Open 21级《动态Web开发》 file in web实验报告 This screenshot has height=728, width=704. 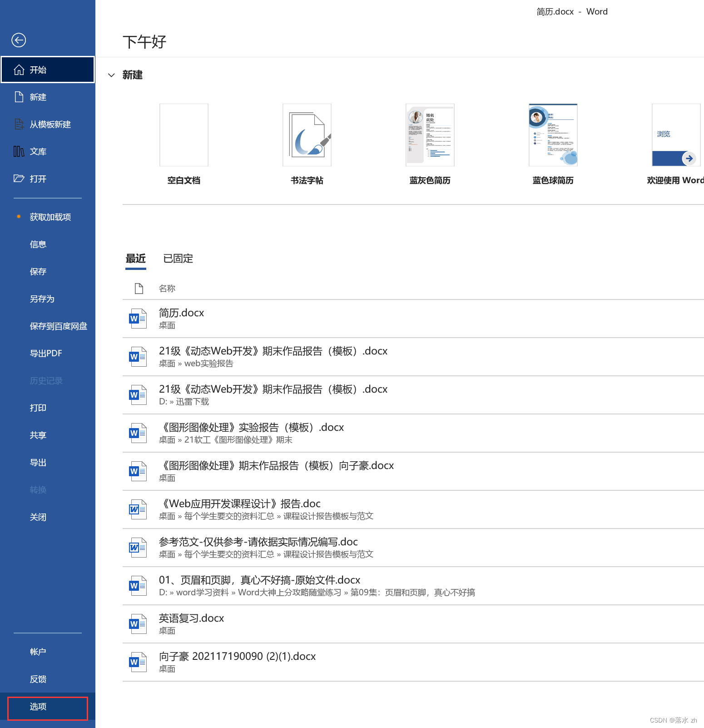pyautogui.click(x=413, y=357)
